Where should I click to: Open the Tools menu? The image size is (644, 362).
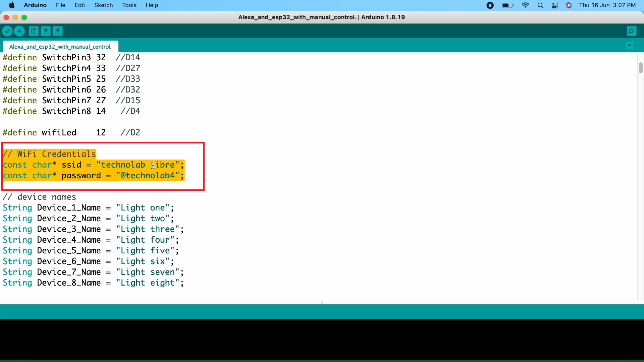(x=129, y=5)
